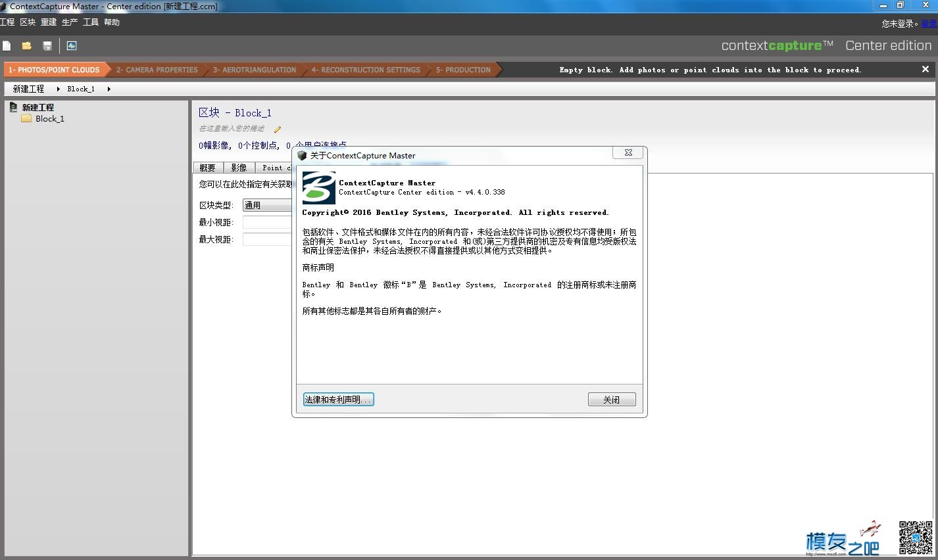This screenshot has width=938, height=560.
Task: Click the 商标声明 heading in About dialog
Action: [318, 268]
